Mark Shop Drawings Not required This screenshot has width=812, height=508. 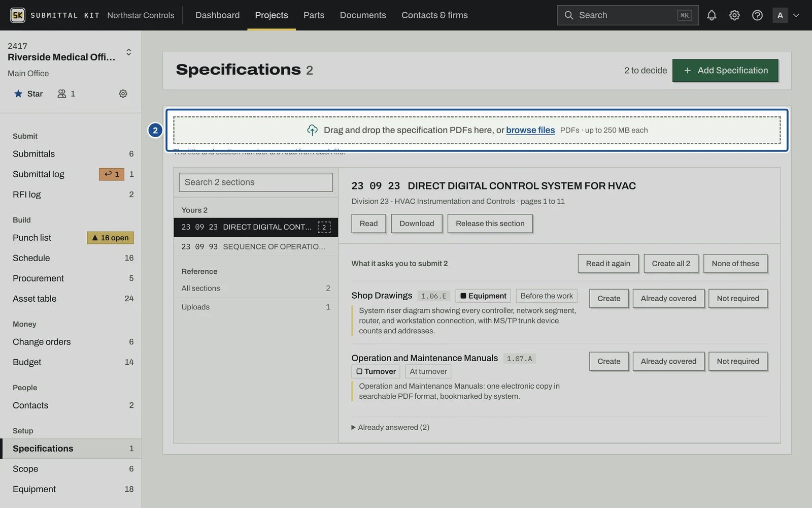(738, 299)
